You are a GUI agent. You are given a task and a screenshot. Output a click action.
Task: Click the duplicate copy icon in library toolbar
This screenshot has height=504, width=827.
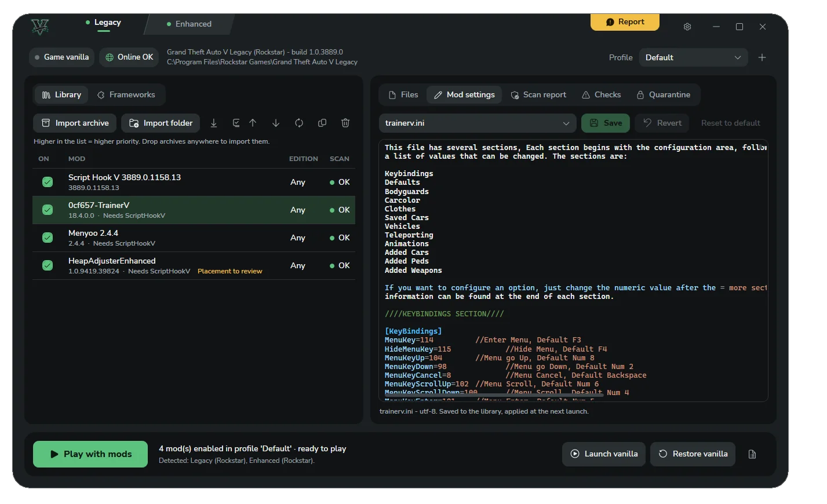coord(322,123)
